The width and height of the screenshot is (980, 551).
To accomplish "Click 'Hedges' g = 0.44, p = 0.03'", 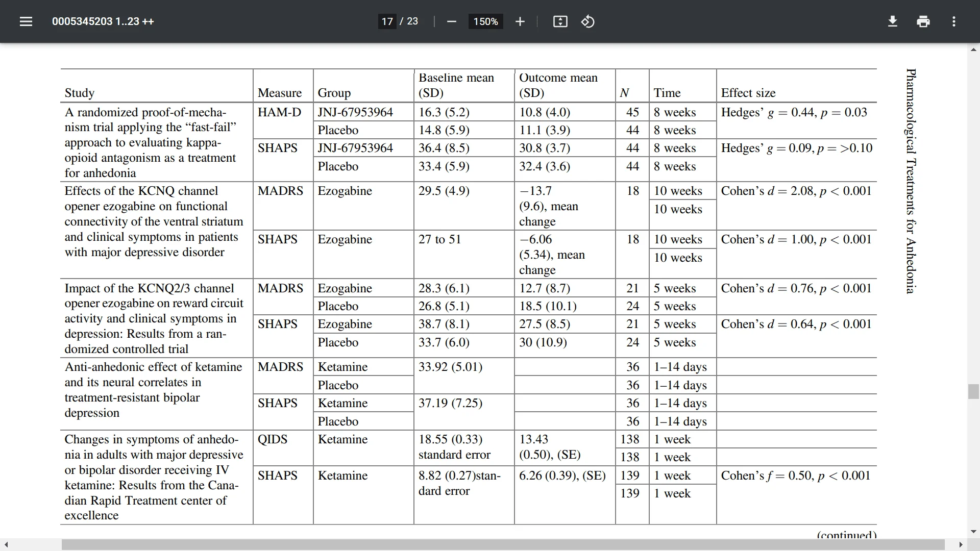I will click(794, 112).
